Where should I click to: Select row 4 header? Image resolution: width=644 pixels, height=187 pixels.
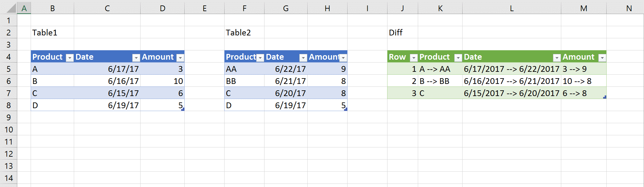pos(9,57)
